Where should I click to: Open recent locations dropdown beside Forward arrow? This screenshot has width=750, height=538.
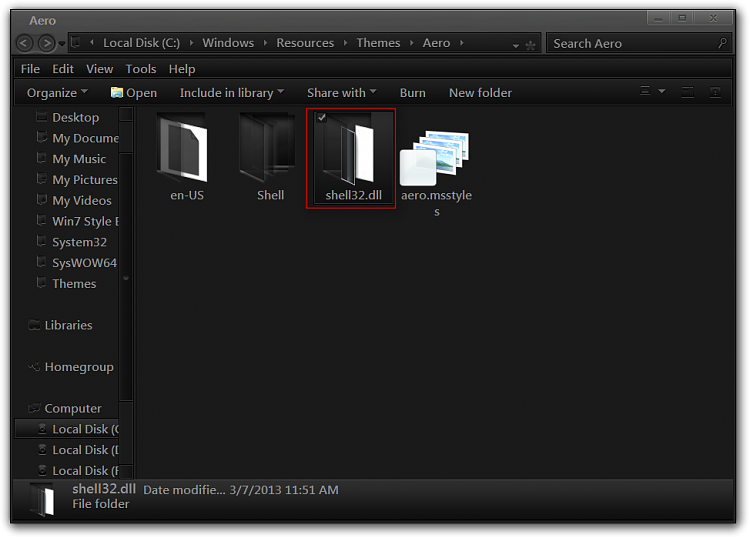click(x=62, y=44)
